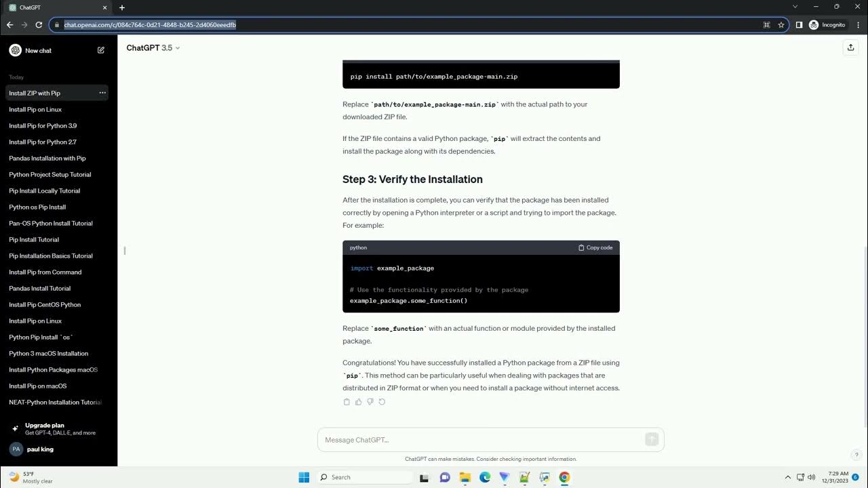Click the New chat button
Screen dimensions: 868x488
coord(57,50)
